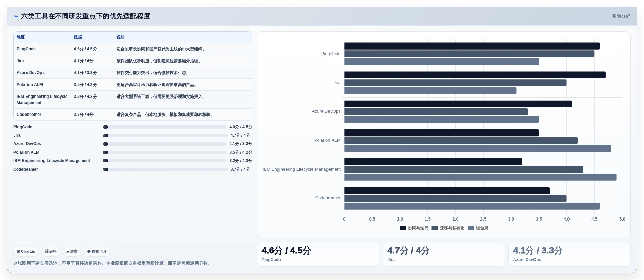Click the Polarion ALM 强合规 chart bar
This screenshot has width=644, height=280.
point(477,148)
